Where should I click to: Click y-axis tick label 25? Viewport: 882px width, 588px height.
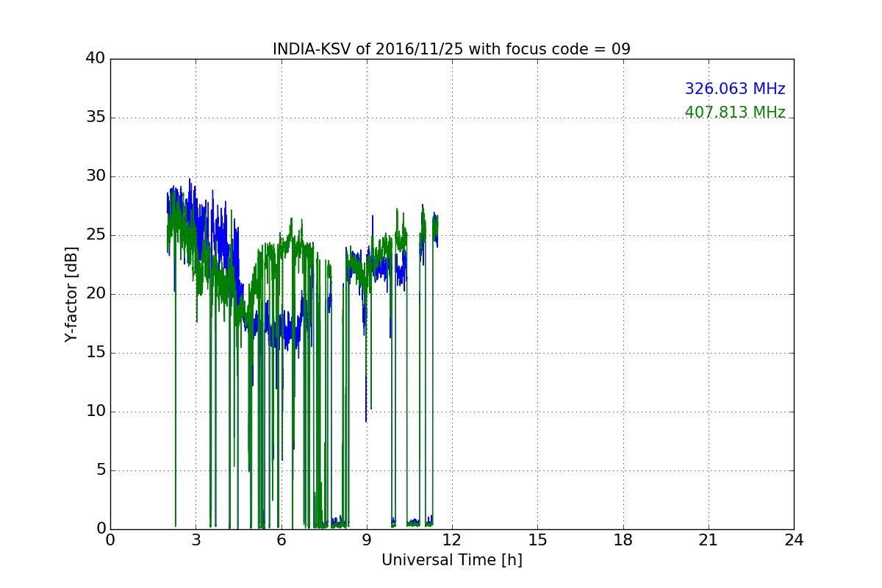coord(95,235)
